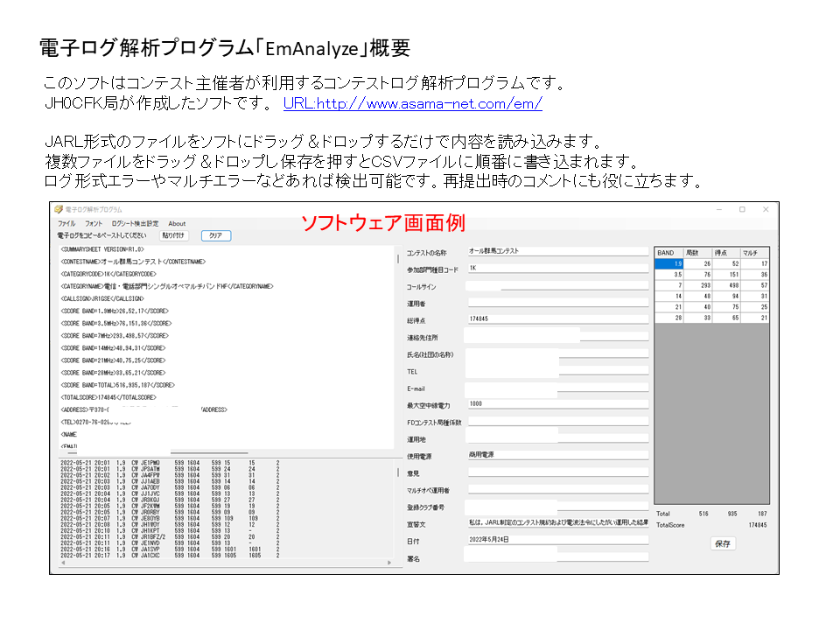840x630 pixels.
Task: Select the 1.9 band cell in the table
Action: 669,263
